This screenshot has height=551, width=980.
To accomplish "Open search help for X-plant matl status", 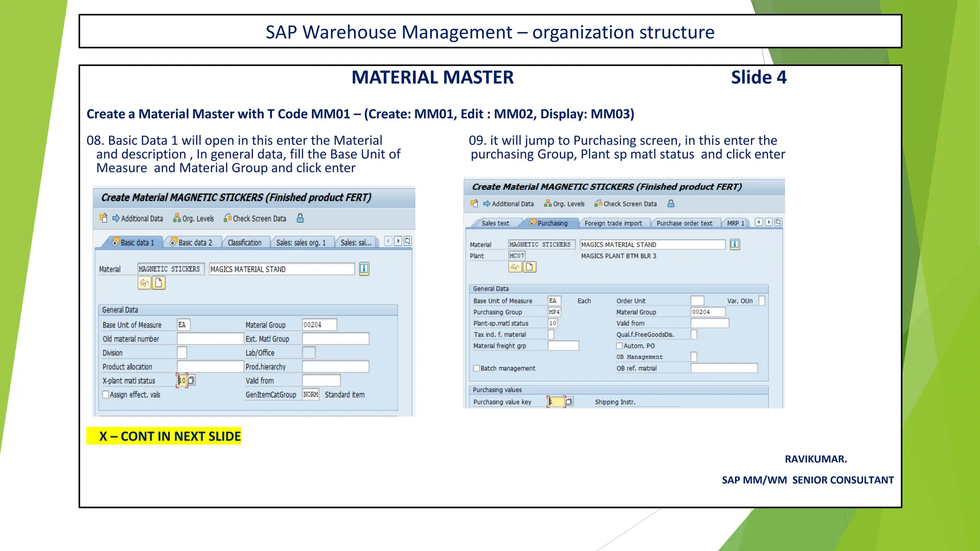I will pos(191,380).
